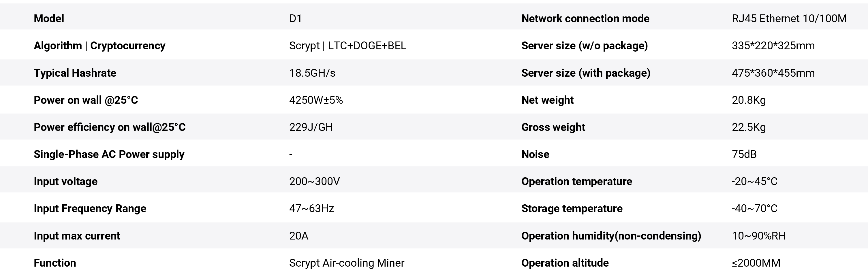Select the D1 model value
The image size is (868, 279).
pyautogui.click(x=296, y=18)
